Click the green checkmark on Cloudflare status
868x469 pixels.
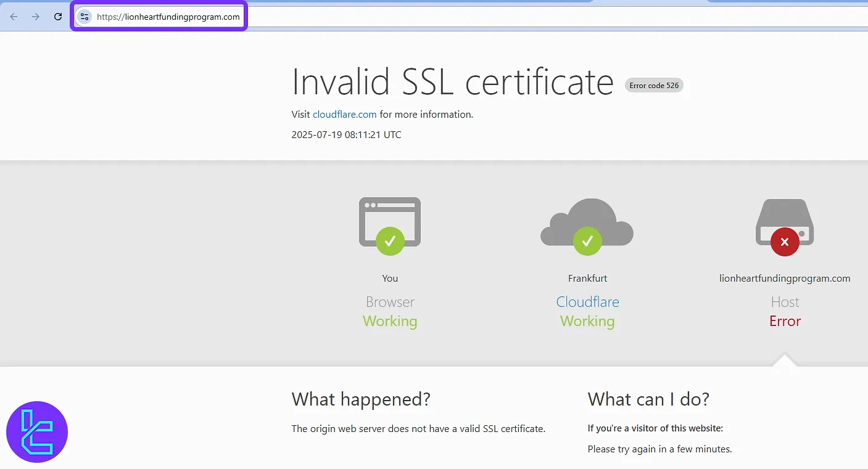tap(587, 242)
